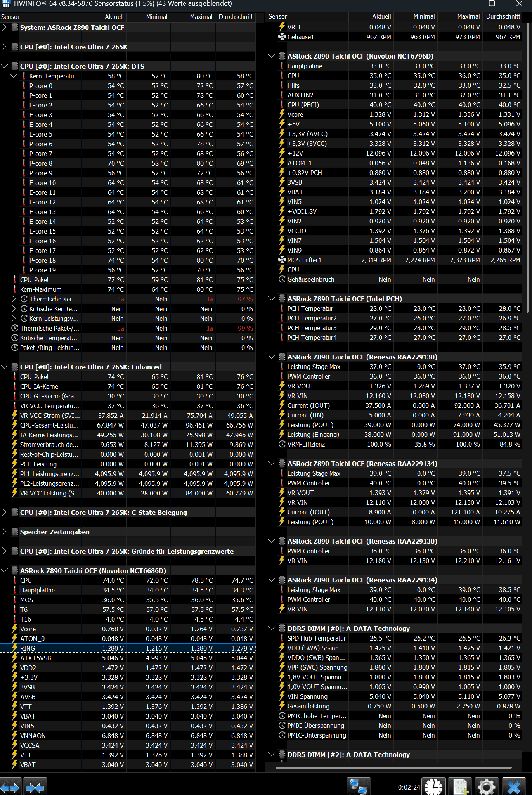
Task: Select the CPU (PECI) sensor row
Action: [x=395, y=105]
